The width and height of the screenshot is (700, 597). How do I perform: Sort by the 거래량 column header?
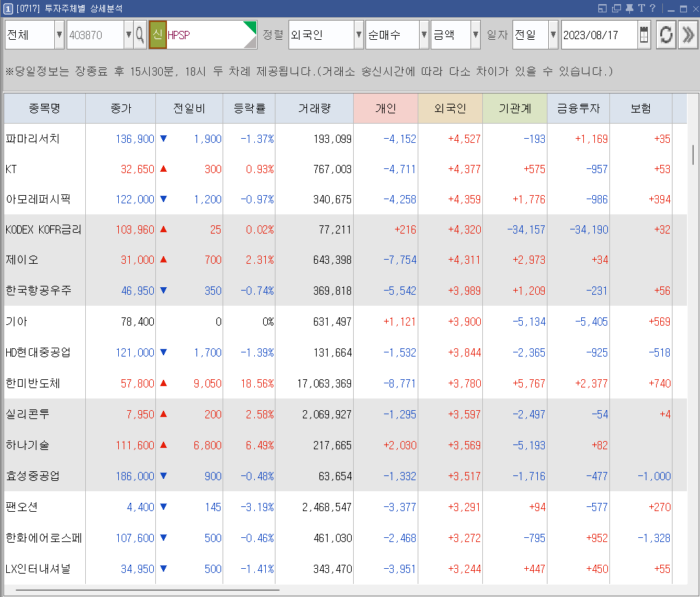315,108
